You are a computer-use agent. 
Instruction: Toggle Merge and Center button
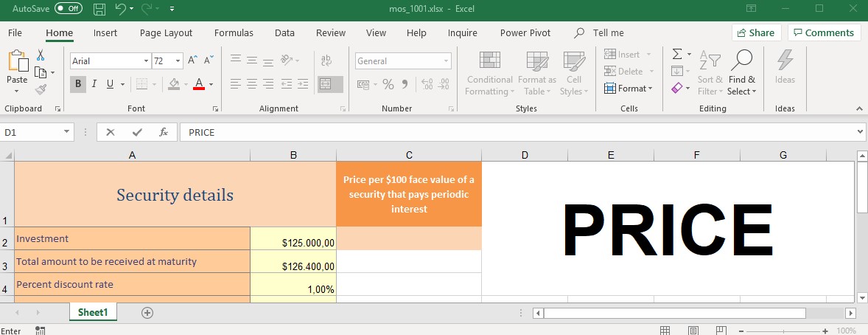[330, 84]
